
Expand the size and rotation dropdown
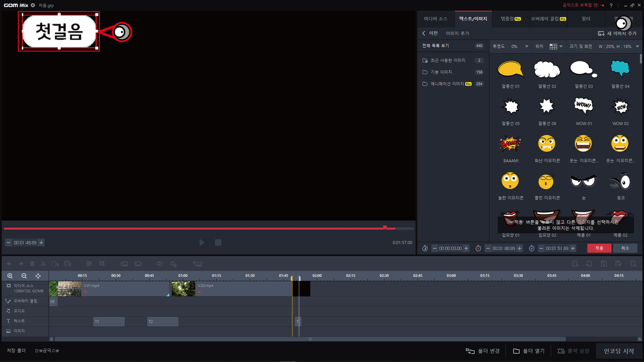637,47
